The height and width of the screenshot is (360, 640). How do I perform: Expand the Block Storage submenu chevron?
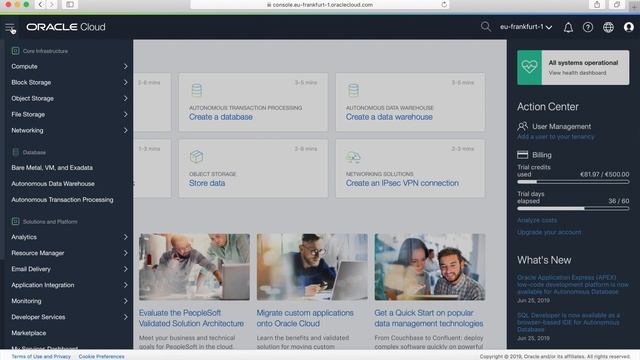(125, 82)
